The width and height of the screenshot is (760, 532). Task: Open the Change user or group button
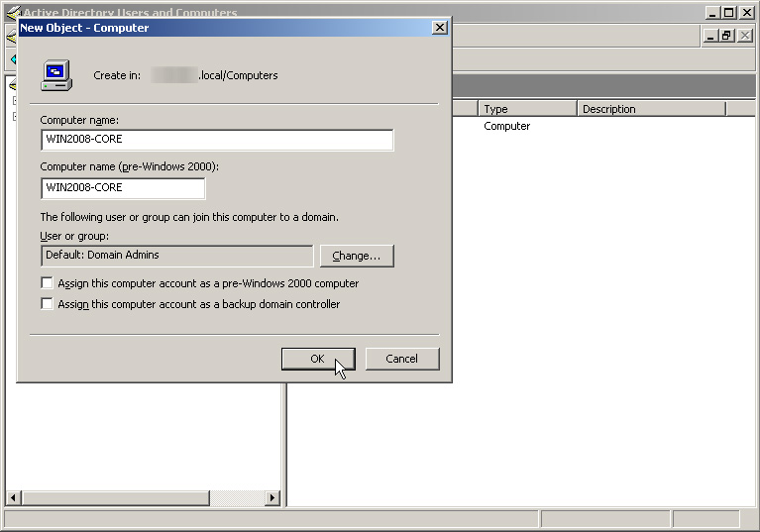coord(357,256)
